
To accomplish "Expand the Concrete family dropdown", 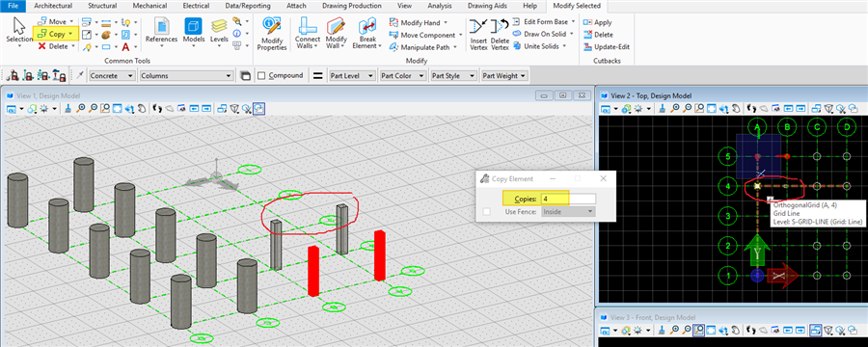I will point(113,76).
